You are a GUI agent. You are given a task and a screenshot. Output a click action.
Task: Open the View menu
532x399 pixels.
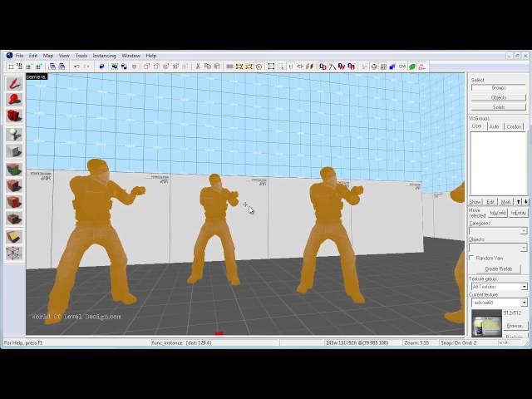tap(64, 56)
